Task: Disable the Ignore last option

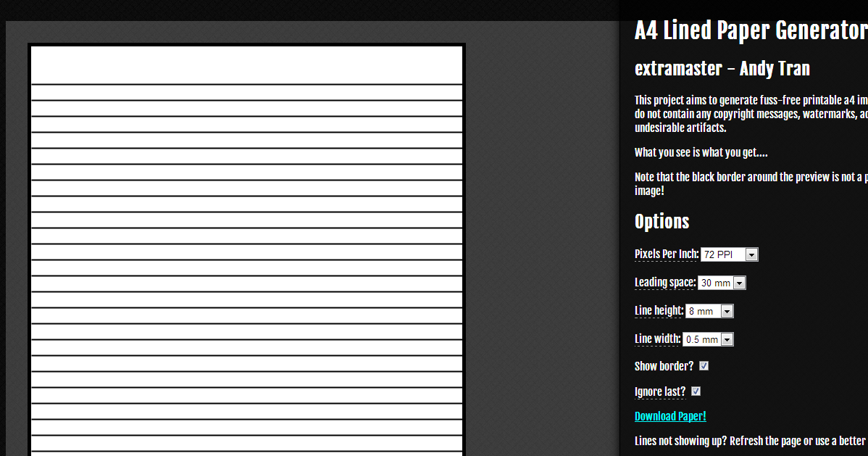Action: click(x=695, y=391)
